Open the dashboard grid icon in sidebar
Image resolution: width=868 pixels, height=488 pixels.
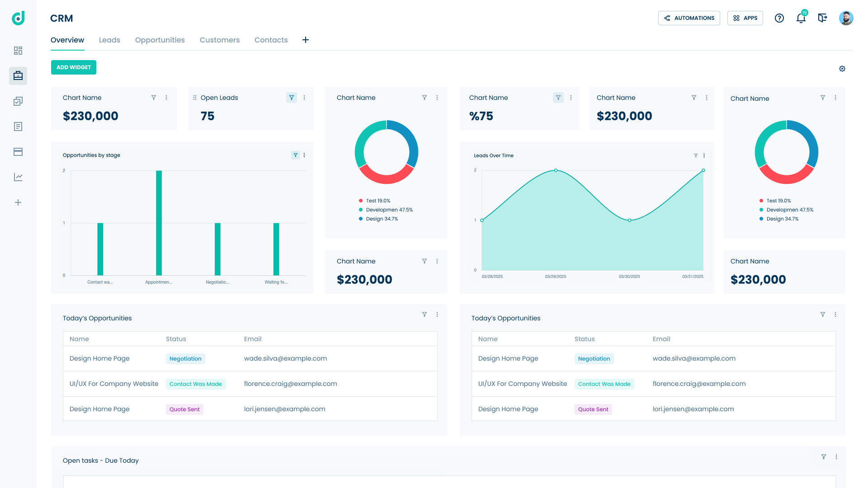(18, 51)
